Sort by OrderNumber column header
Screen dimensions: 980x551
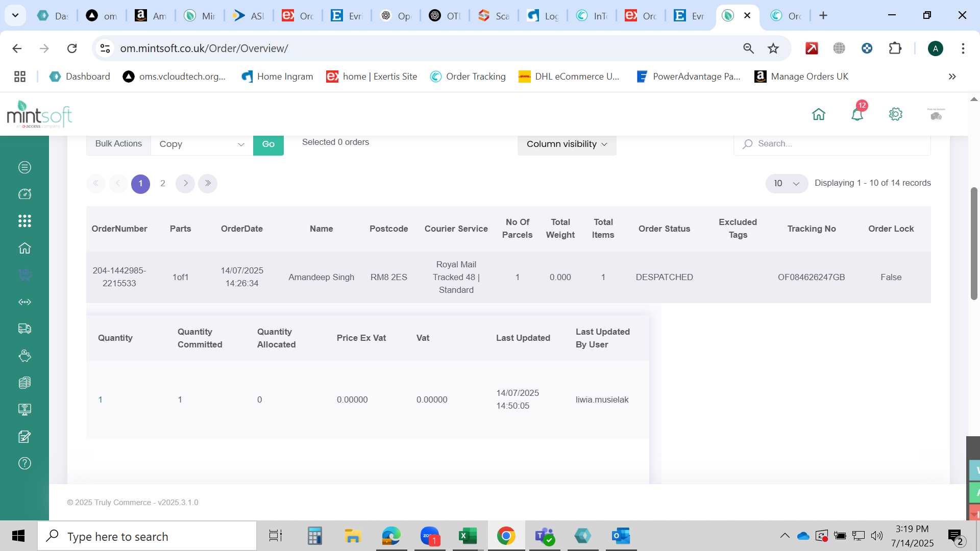(119, 229)
